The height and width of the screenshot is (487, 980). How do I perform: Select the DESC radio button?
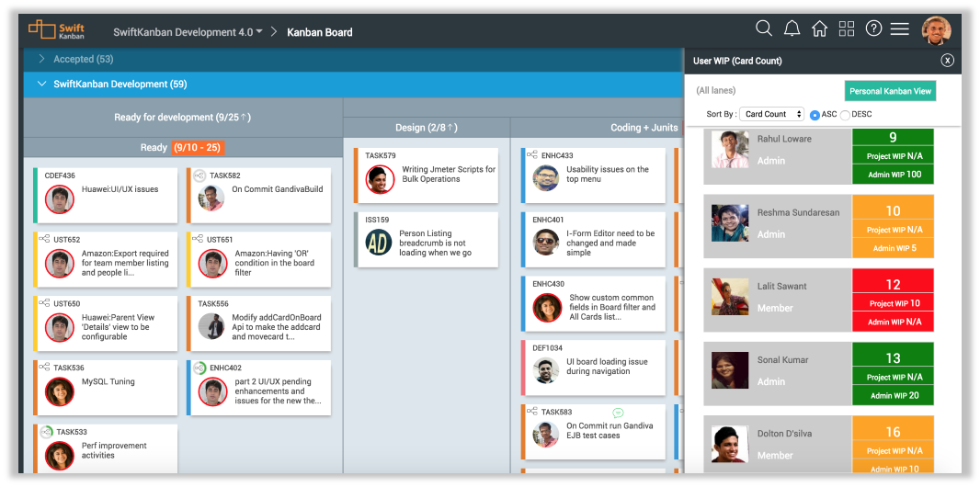tap(845, 115)
